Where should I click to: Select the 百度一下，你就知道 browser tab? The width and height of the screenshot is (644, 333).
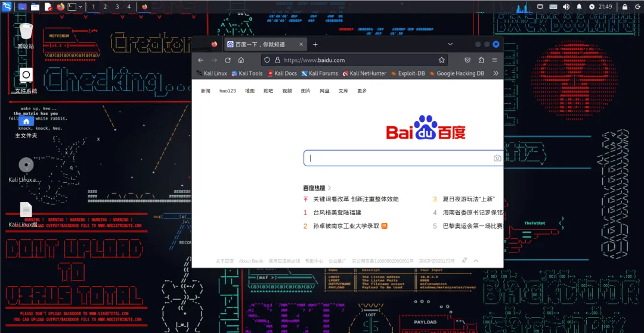tap(265, 44)
